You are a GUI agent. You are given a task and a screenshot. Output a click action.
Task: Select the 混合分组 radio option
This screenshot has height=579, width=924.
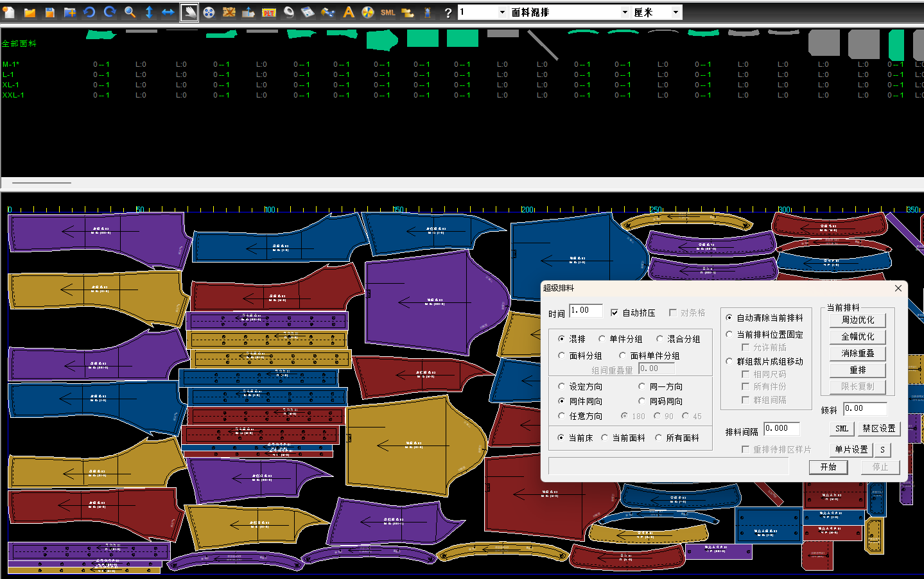click(x=659, y=339)
